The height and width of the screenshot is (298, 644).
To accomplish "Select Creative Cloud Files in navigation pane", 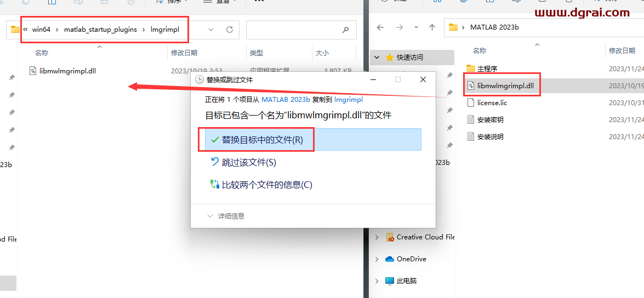I will (425, 237).
